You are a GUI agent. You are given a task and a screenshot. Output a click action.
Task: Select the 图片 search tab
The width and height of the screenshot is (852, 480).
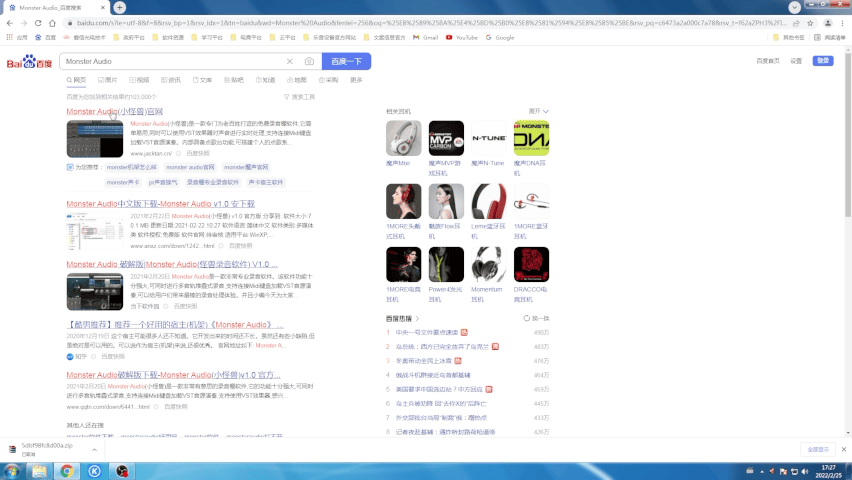[x=108, y=80]
